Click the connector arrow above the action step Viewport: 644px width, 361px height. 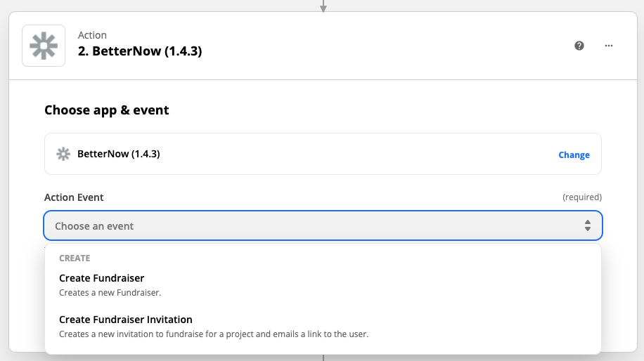pos(323,6)
